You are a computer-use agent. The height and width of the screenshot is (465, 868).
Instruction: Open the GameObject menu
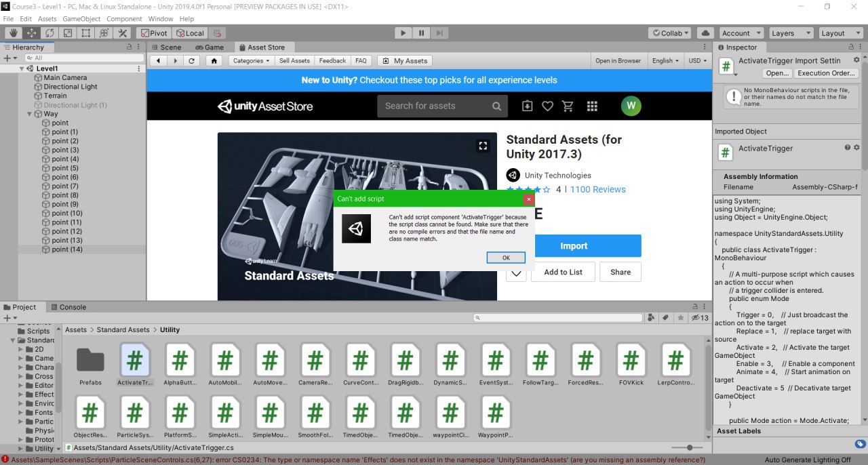tap(82, 19)
